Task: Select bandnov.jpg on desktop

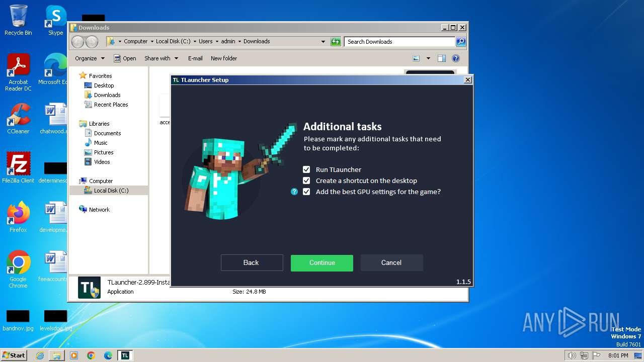Action: [x=18, y=320]
